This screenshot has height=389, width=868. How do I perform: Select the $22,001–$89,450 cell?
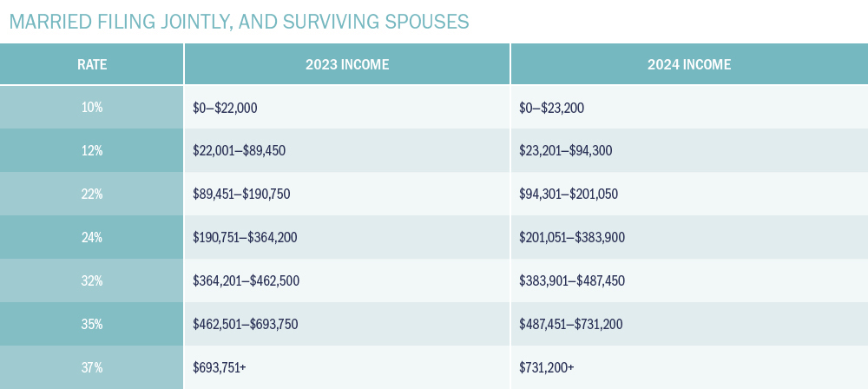[240, 151]
